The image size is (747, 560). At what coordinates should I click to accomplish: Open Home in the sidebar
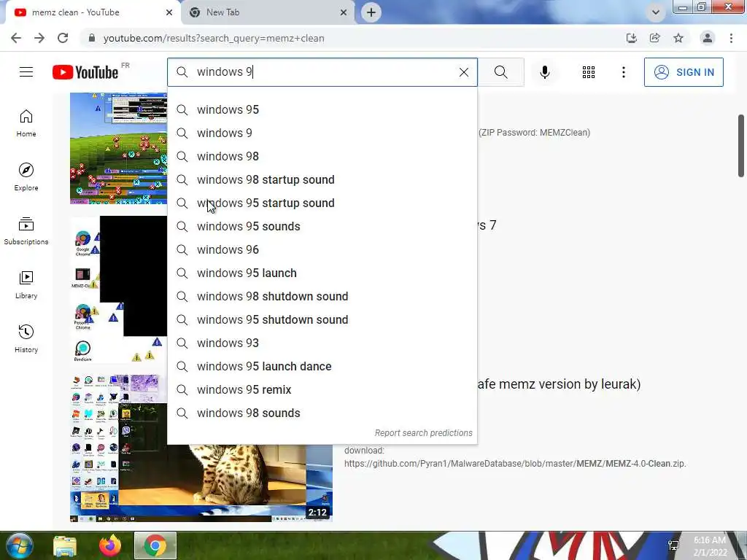pyautogui.click(x=26, y=123)
